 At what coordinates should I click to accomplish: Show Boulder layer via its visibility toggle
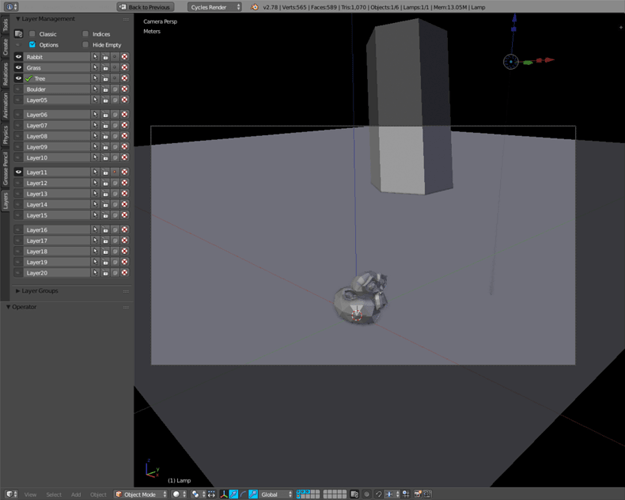(19, 89)
